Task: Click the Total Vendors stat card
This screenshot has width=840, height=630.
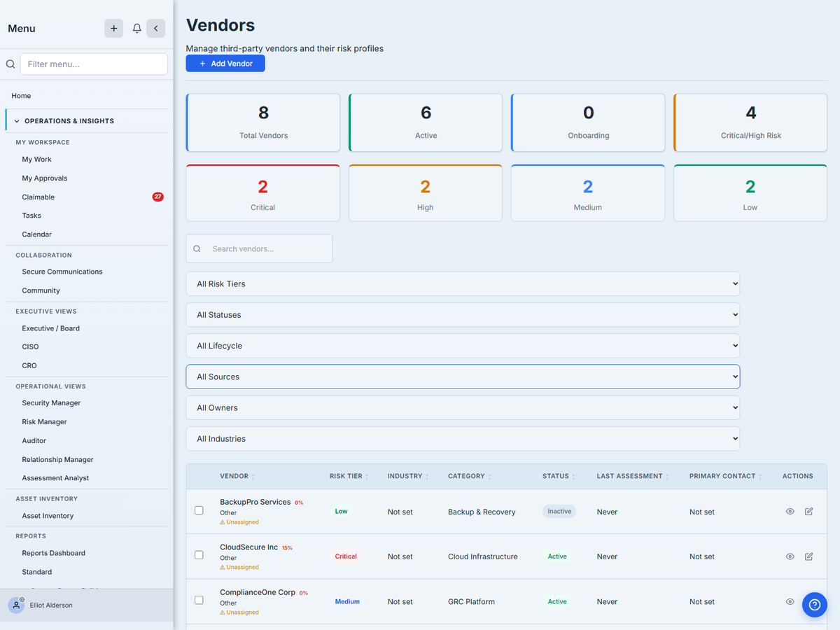Action: (263, 122)
